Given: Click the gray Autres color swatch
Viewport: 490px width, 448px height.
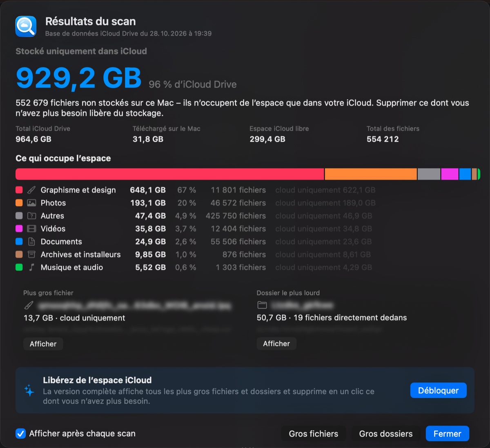Looking at the screenshot, I should pos(19,216).
